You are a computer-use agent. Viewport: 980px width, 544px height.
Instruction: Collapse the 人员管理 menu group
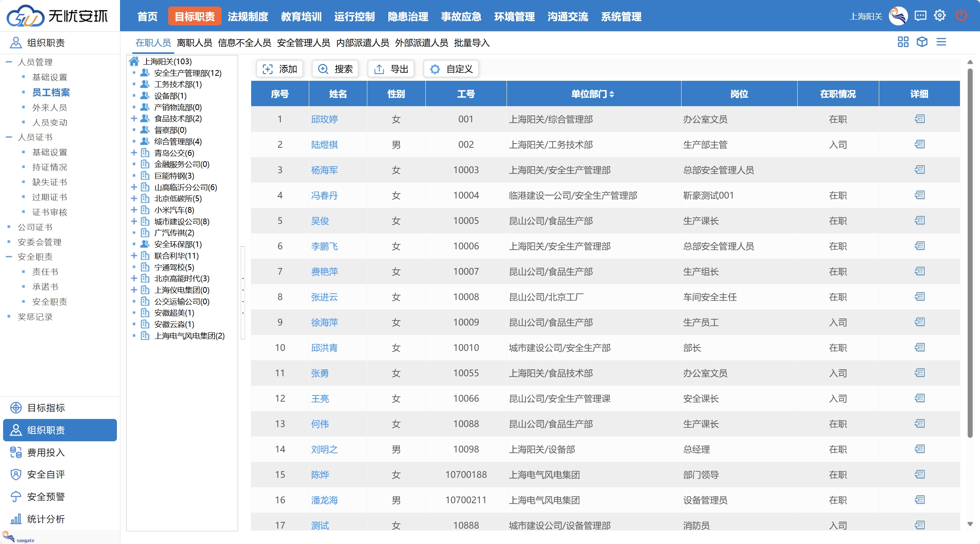[9, 62]
